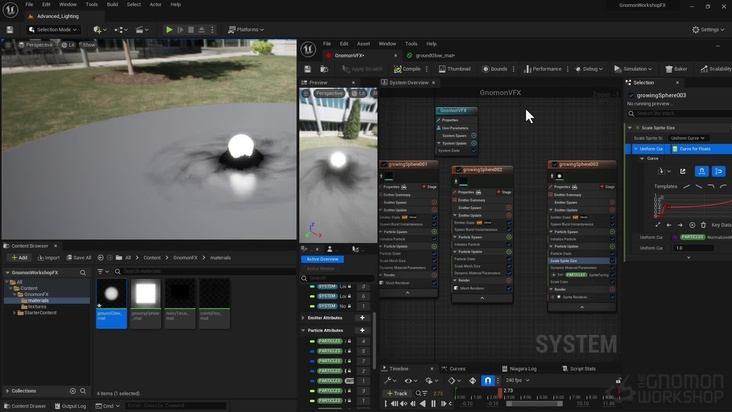Click the Save All button
732x412 pixels.
[78, 257]
